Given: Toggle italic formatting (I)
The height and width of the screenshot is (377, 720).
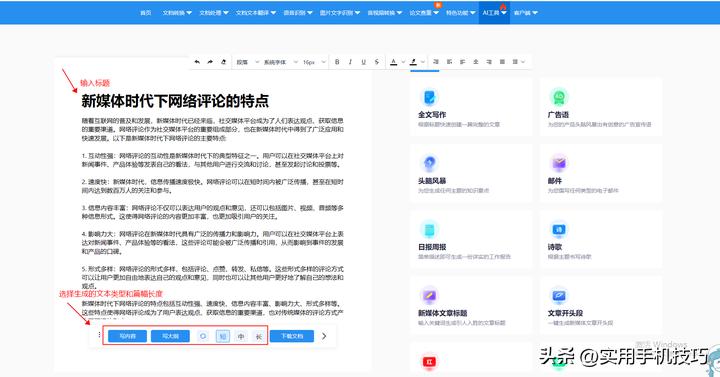Looking at the screenshot, I should point(350,62).
